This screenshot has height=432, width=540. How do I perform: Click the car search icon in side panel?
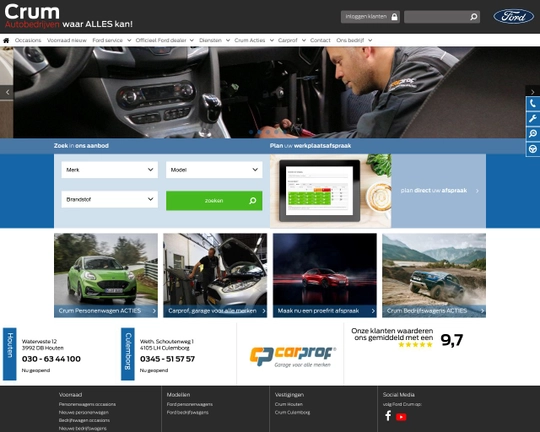coord(533,134)
